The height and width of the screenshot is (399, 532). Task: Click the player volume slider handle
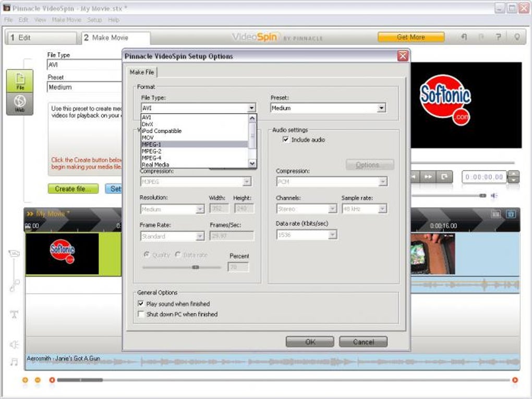[482, 196]
